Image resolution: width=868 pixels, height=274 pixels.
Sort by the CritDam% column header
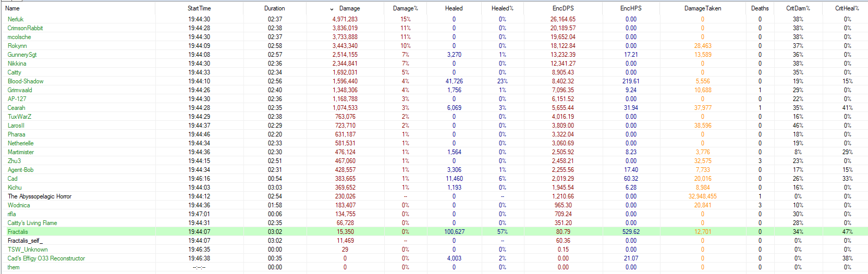point(798,8)
